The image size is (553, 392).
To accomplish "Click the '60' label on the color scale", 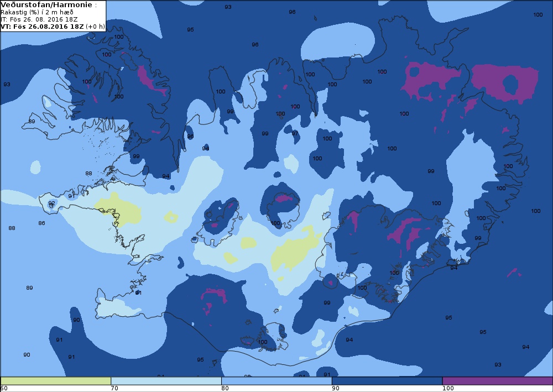I will [x=4, y=389].
